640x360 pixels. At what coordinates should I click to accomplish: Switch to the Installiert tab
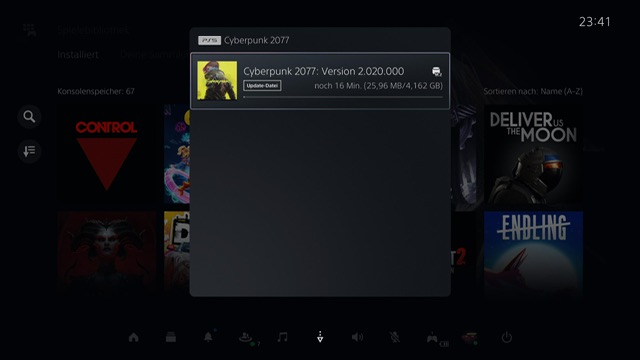pos(78,54)
